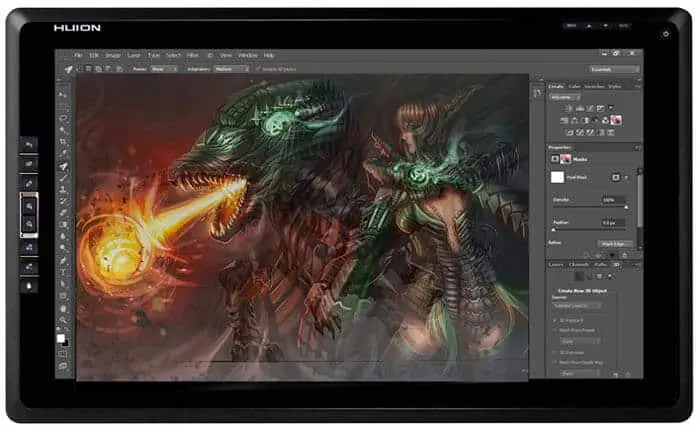Select the Brush tool
Viewport: 700px width, 432px height.
pyautogui.click(x=63, y=178)
